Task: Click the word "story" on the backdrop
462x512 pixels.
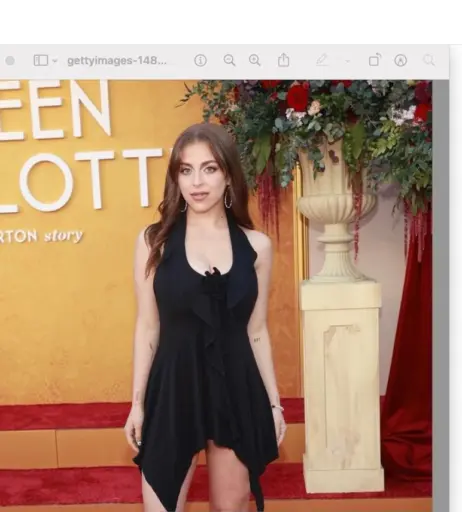Action: (63, 236)
